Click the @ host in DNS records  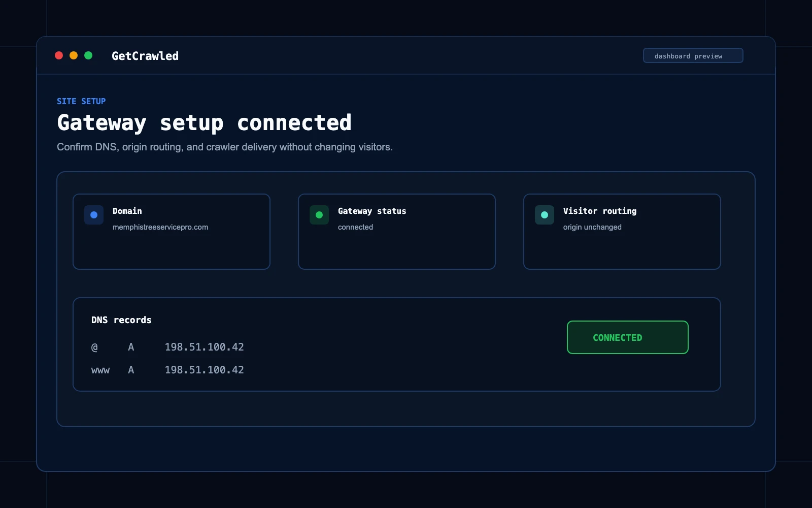(94, 347)
